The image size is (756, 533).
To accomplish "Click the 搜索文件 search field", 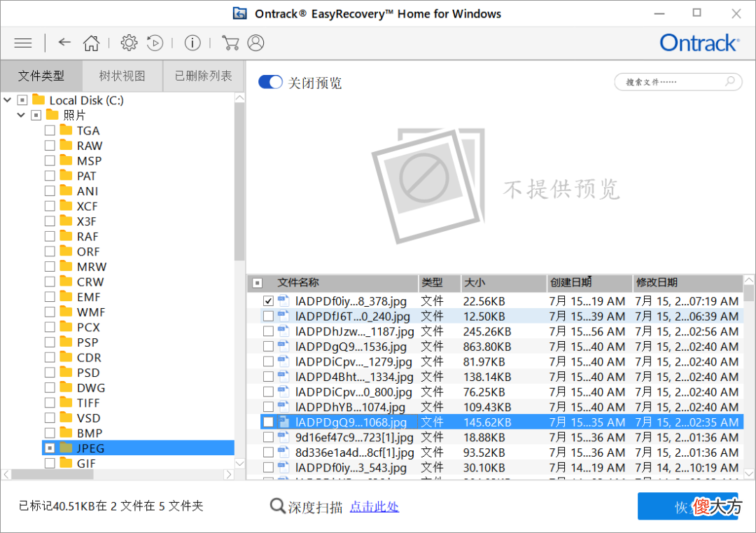I will click(678, 82).
